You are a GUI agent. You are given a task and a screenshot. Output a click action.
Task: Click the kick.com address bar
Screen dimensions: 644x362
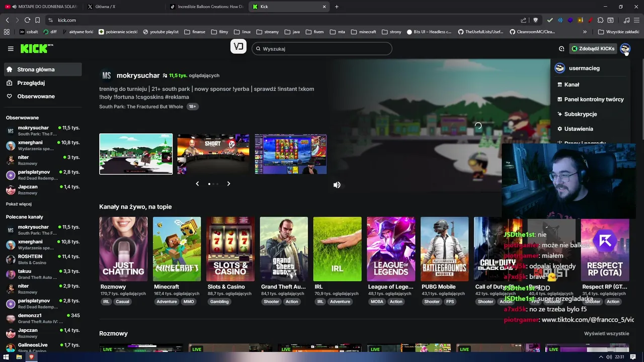282,20
